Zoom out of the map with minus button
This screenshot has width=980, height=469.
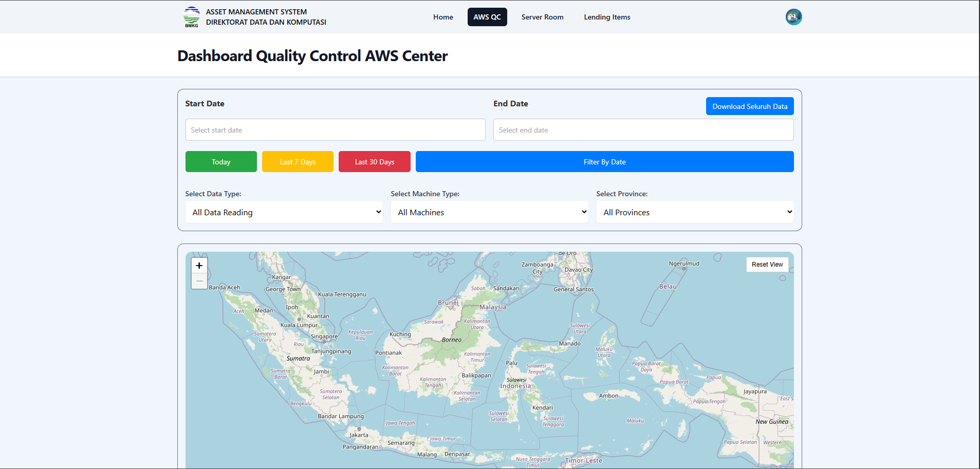[x=199, y=280]
